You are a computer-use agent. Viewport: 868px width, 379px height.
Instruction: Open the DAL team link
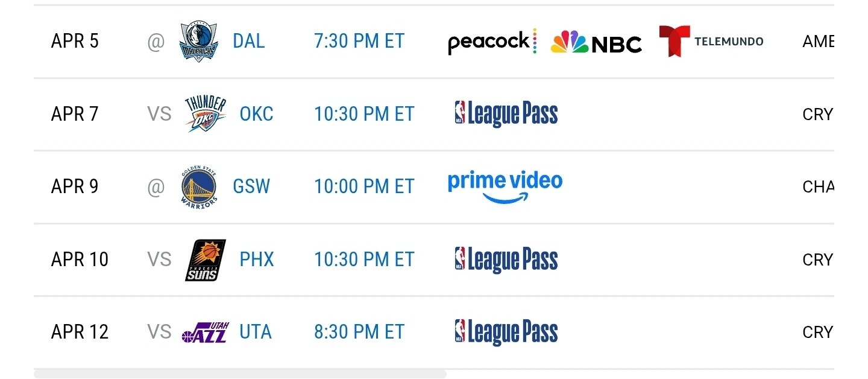tap(249, 42)
